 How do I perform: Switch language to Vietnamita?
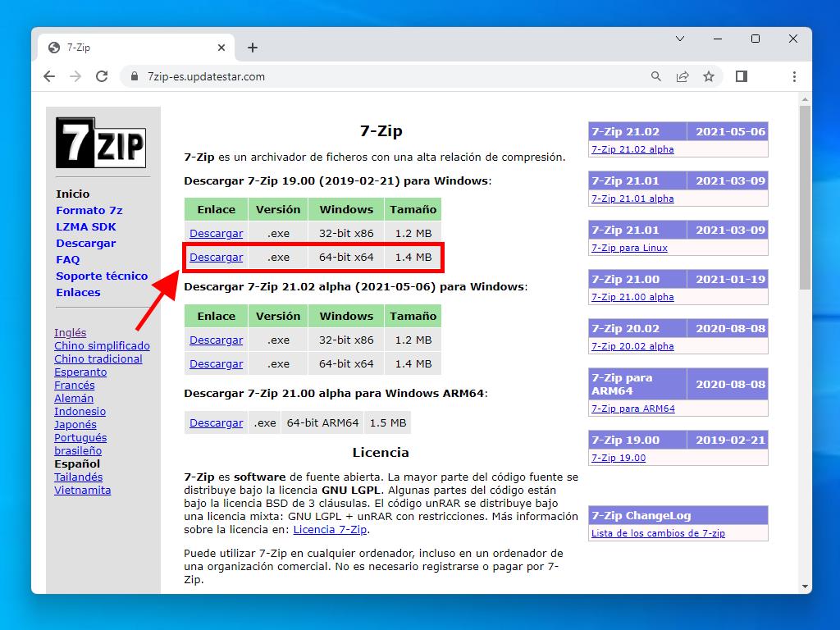(83, 491)
